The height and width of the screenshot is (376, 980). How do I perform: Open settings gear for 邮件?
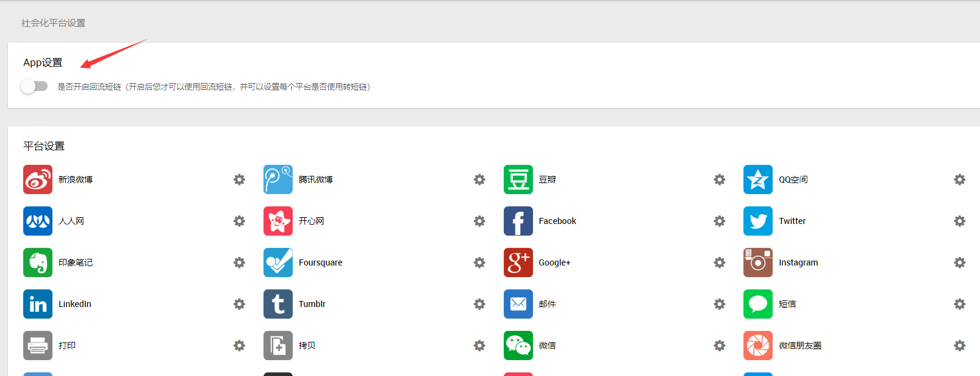(720, 304)
